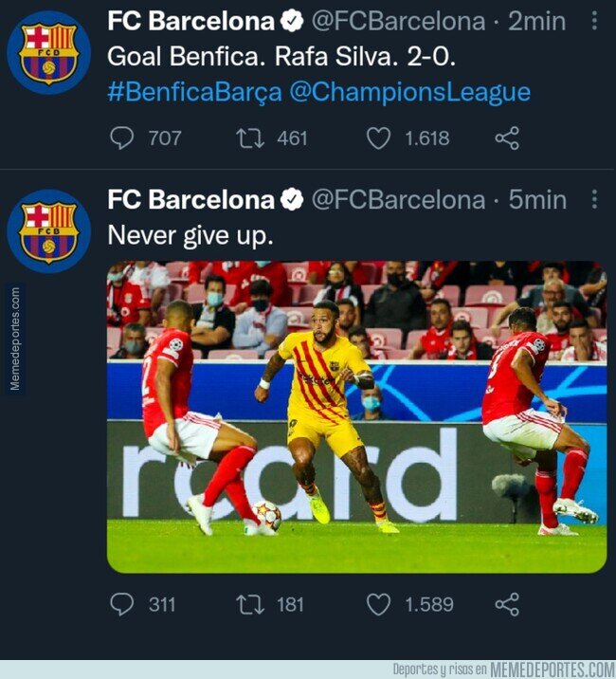Image resolution: width=616 pixels, height=679 pixels.
Task: Click the 2min timestamp on first tweet
Action: (537, 21)
